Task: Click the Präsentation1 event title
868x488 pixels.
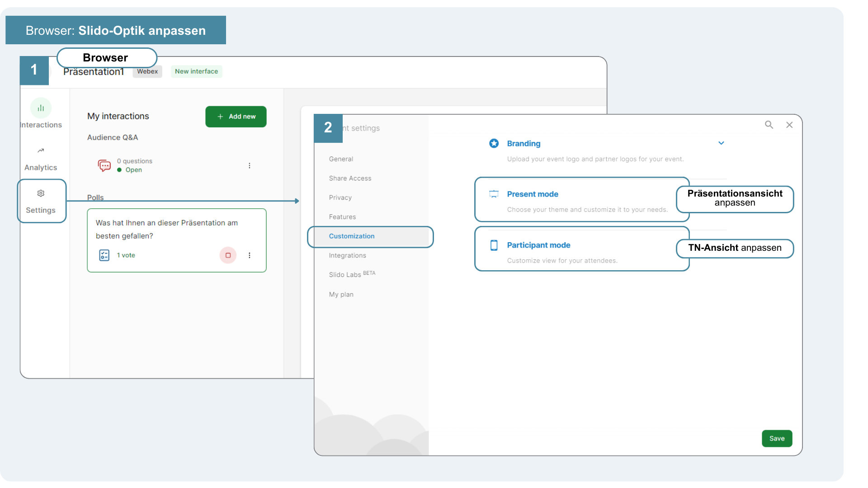Action: (94, 72)
